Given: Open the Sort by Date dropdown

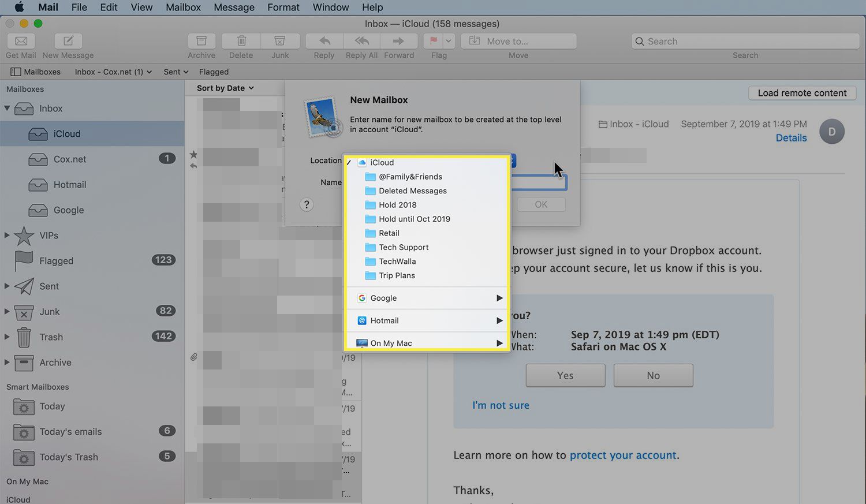Looking at the screenshot, I should pos(225,88).
